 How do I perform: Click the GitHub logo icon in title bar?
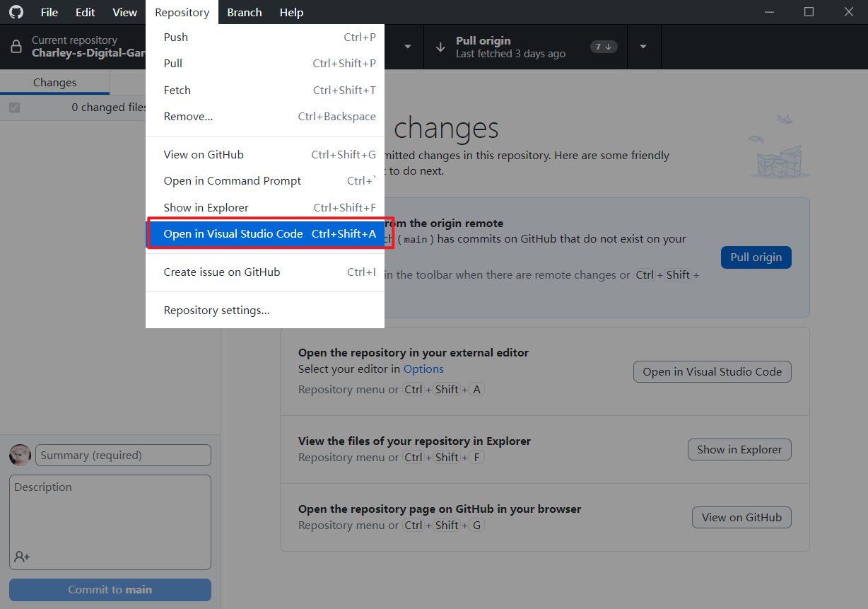[x=16, y=12]
